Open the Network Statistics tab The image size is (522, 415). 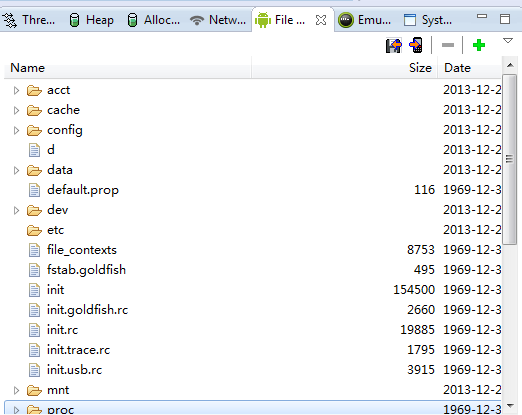click(218, 20)
